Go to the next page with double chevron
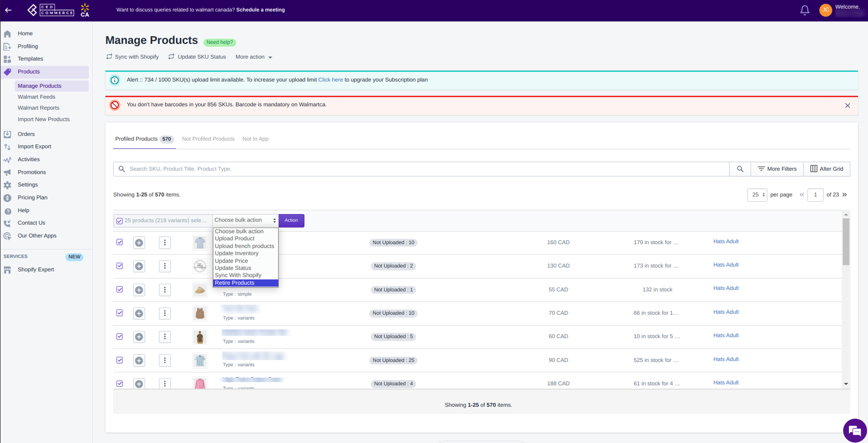This screenshot has width=868, height=443. tap(845, 194)
